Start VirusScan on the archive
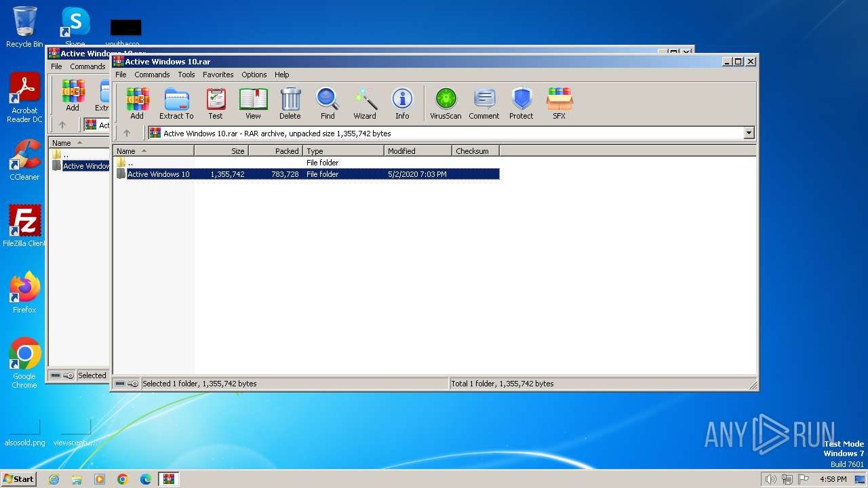The width and height of the screenshot is (868, 488). (x=446, y=104)
